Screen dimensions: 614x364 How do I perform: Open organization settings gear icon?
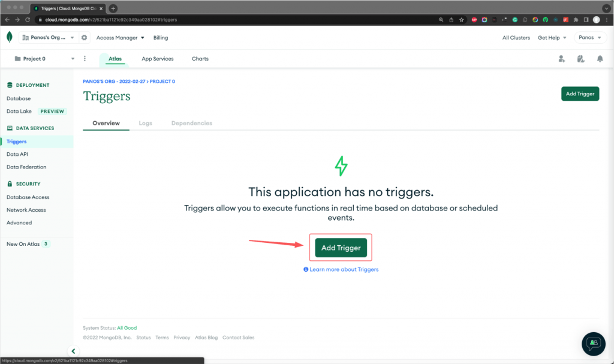coord(84,38)
